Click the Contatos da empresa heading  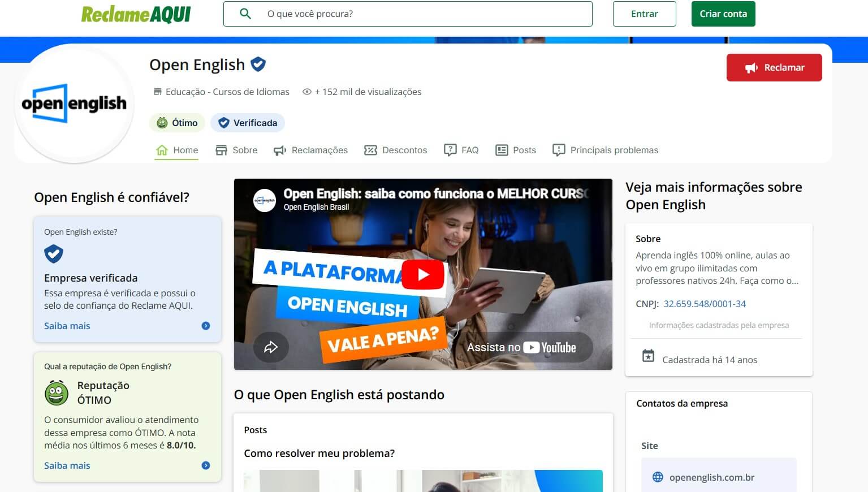point(682,403)
